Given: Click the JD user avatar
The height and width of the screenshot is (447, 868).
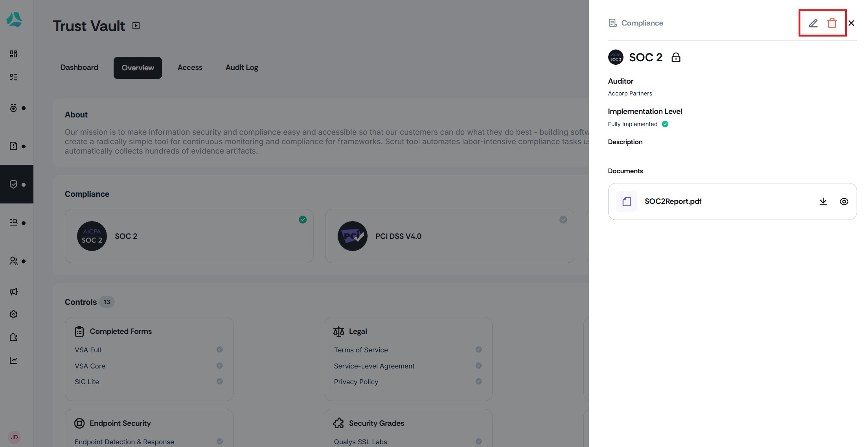Looking at the screenshot, I should 15,437.
